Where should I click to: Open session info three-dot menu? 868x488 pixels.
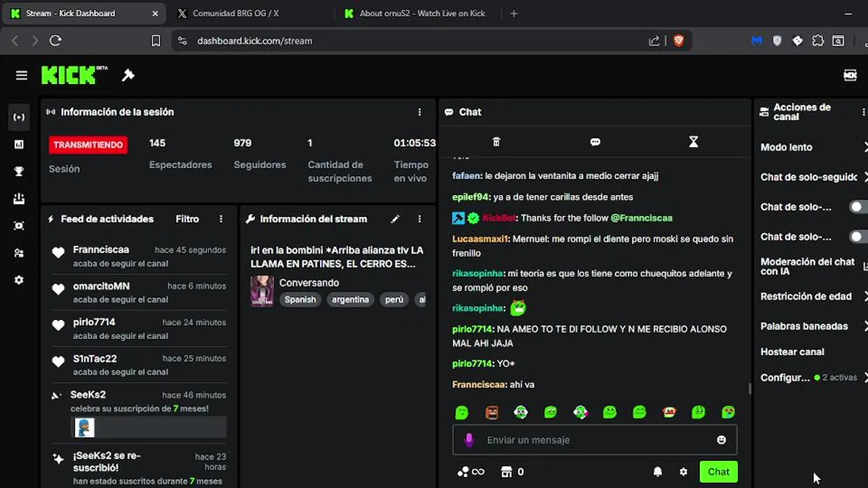(x=420, y=112)
